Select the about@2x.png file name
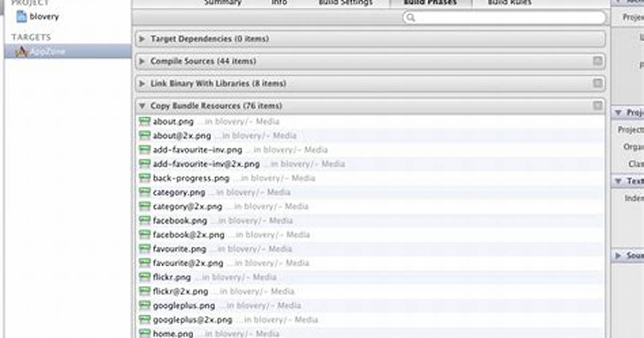644x338 pixels. pos(182,136)
